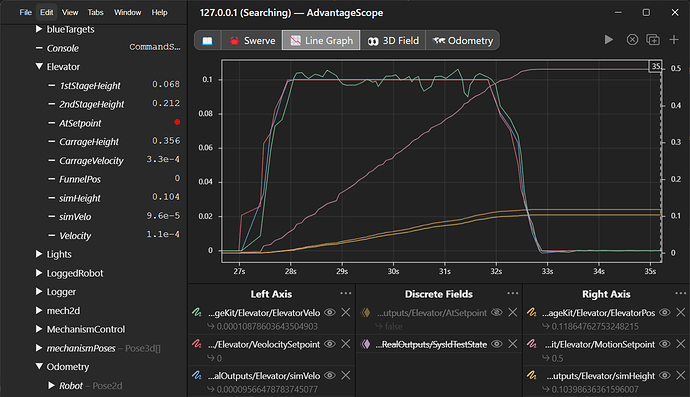Open a new window with the pop-out icon
The width and height of the screenshot is (690, 397).
point(653,40)
